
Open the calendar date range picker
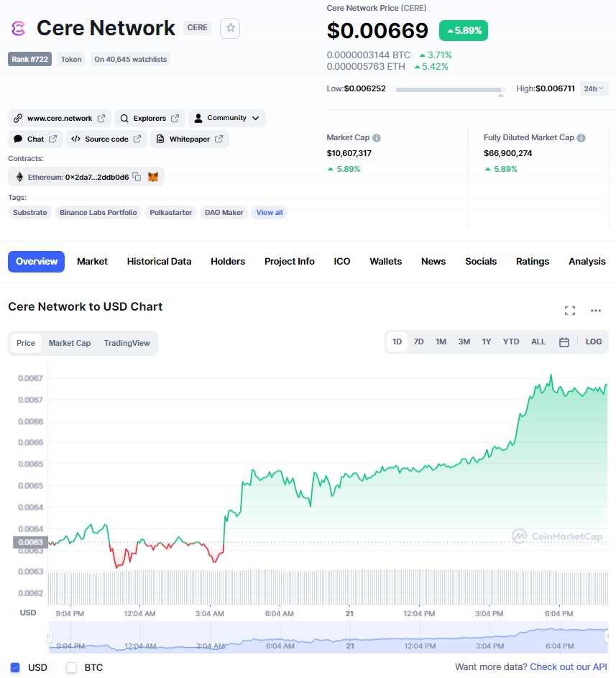(564, 342)
